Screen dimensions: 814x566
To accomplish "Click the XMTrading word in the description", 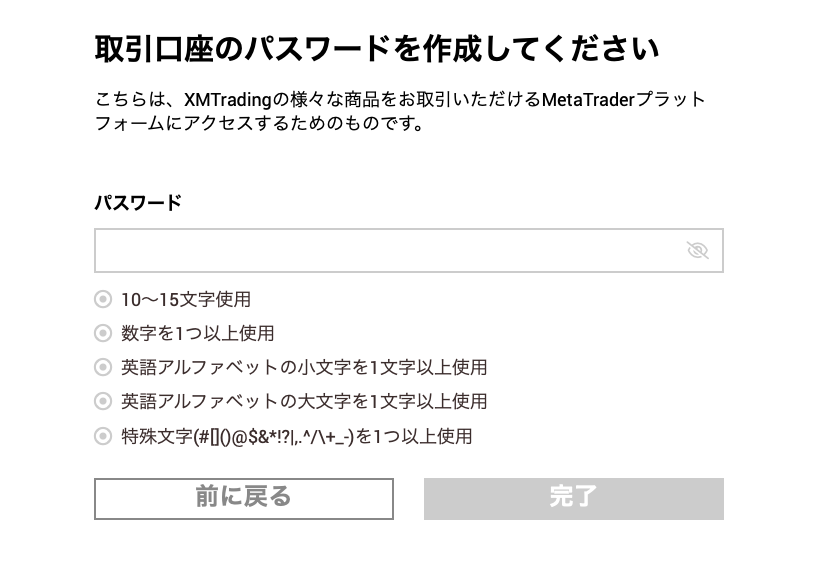I will pyautogui.click(x=228, y=99).
